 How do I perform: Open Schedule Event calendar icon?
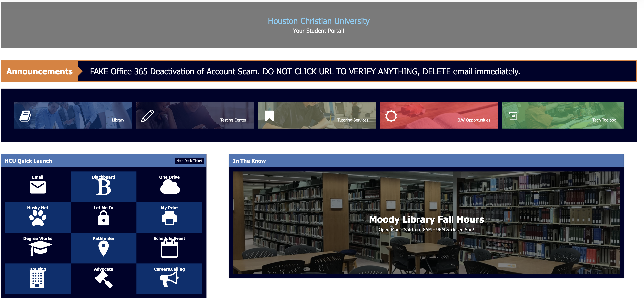click(169, 249)
